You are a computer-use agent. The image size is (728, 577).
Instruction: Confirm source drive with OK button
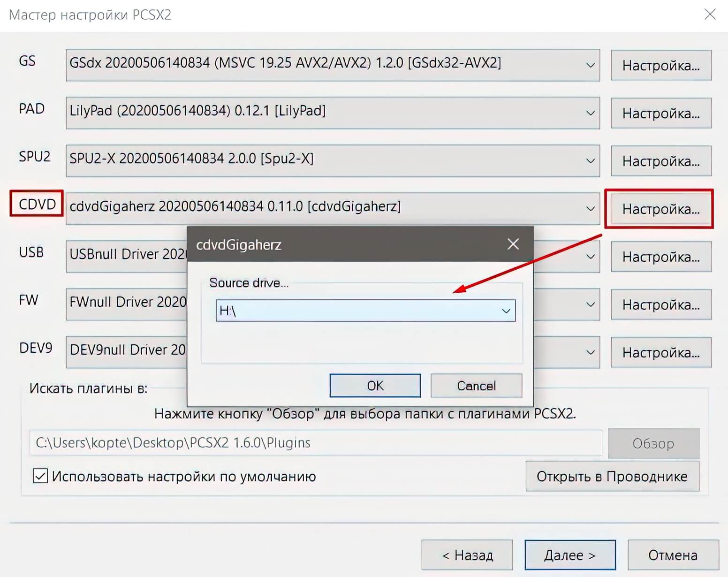pyautogui.click(x=375, y=386)
